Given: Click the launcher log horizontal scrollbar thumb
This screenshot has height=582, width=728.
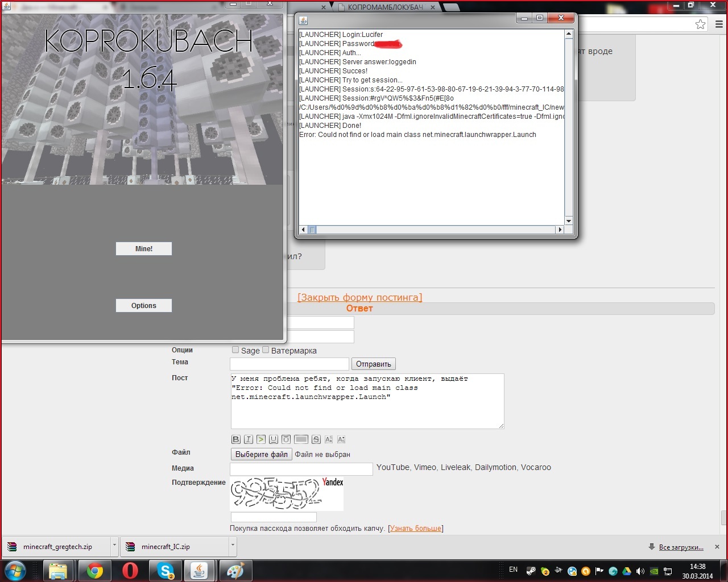Looking at the screenshot, I should point(312,230).
